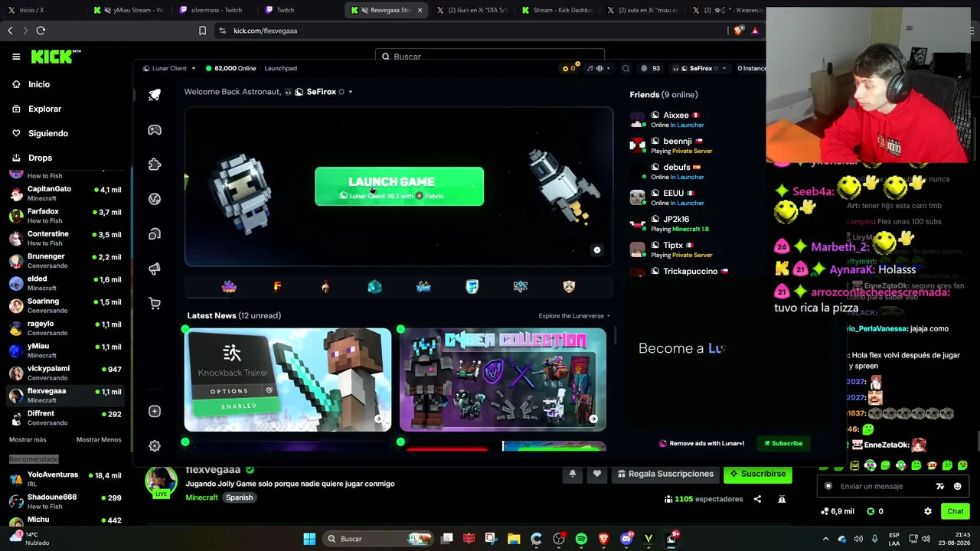The width and height of the screenshot is (980, 551).
Task: Open the gamepad section in Lunar sidebar
Action: click(x=155, y=130)
